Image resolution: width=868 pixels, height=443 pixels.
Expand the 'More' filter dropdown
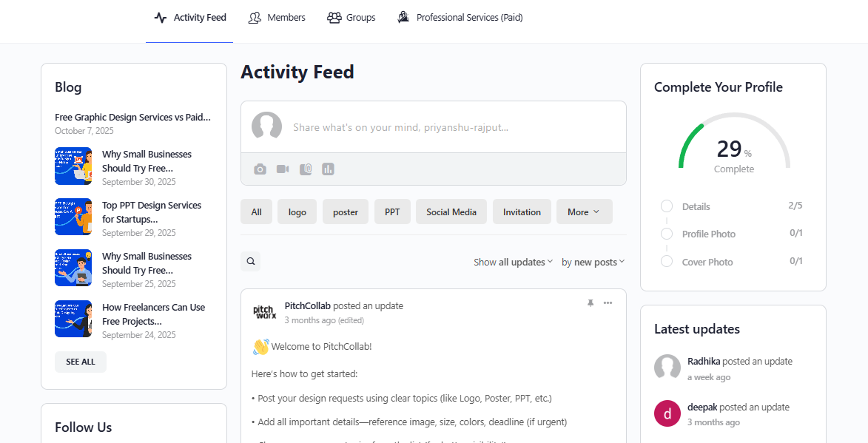tap(584, 212)
